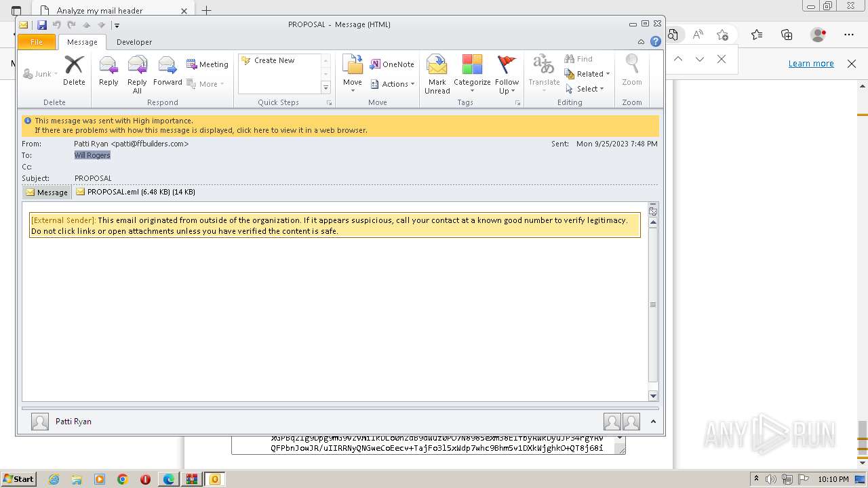Viewport: 868px width, 488px height.
Task: Click the Redo arrow in quick access toolbar
Action: point(71,25)
